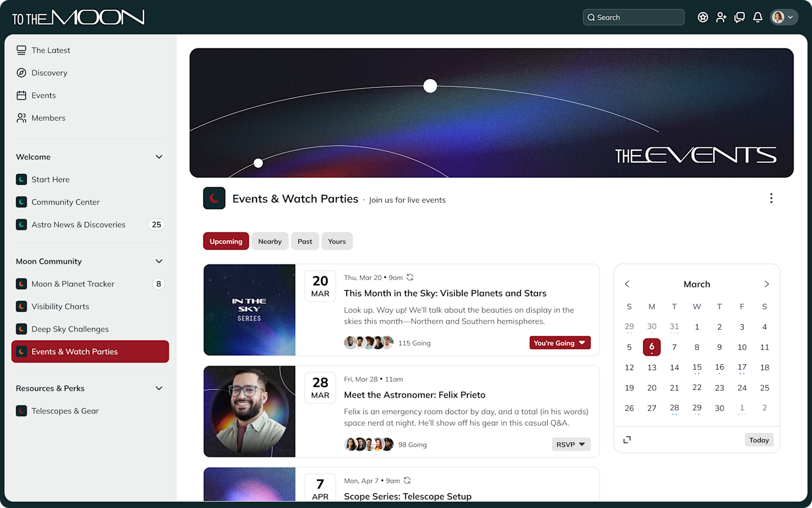Expand the calendar with the expand icon
Image resolution: width=812 pixels, height=508 pixels.
[627, 440]
